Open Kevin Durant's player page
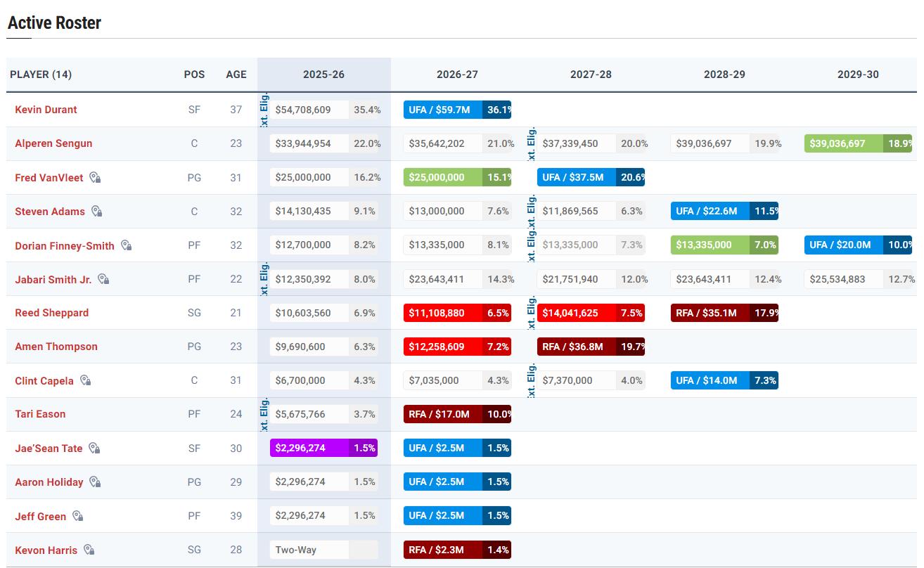 [x=46, y=110]
